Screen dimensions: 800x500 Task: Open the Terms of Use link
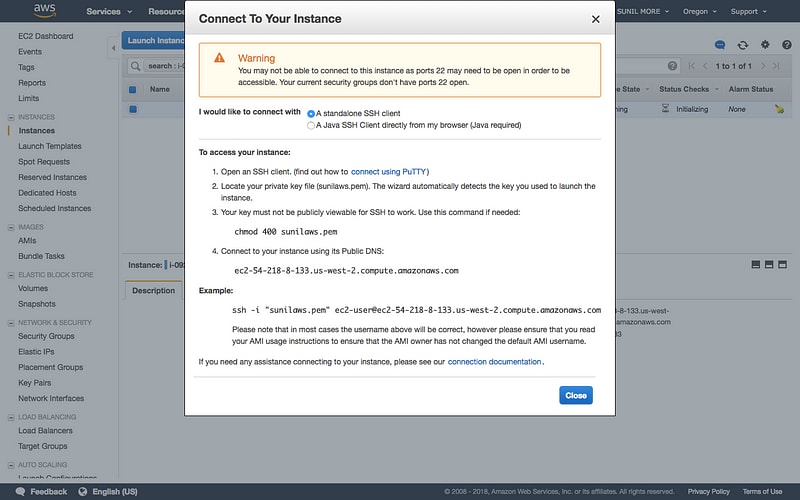coord(762,491)
